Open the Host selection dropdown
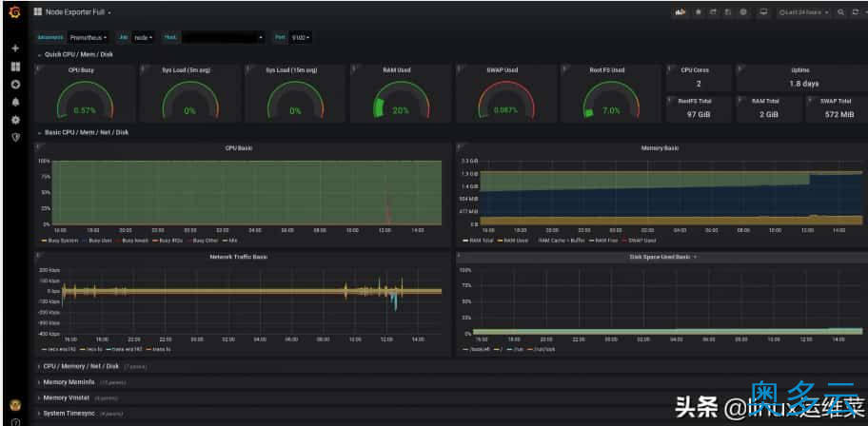 click(x=223, y=38)
